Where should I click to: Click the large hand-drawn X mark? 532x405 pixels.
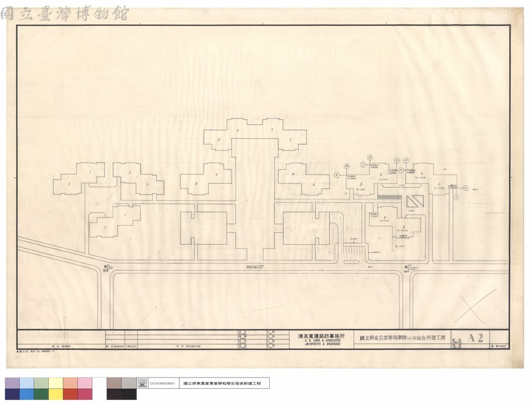pos(476,306)
